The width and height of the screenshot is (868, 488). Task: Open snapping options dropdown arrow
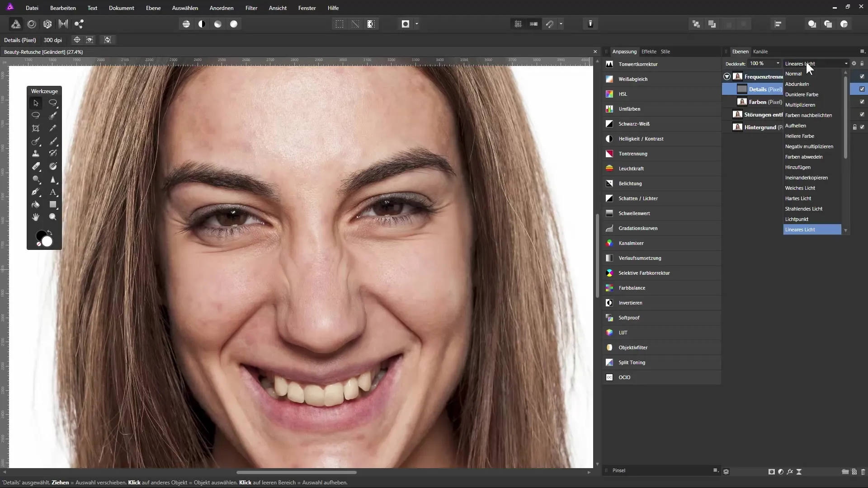tap(561, 24)
